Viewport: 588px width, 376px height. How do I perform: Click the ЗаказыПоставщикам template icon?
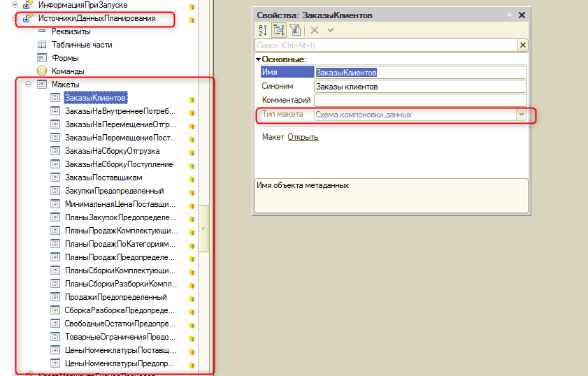55,178
